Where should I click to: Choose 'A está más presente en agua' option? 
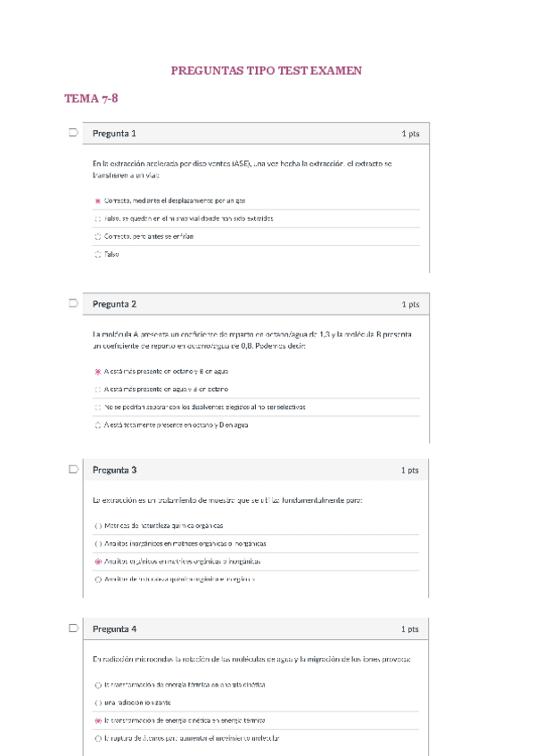tap(98, 389)
